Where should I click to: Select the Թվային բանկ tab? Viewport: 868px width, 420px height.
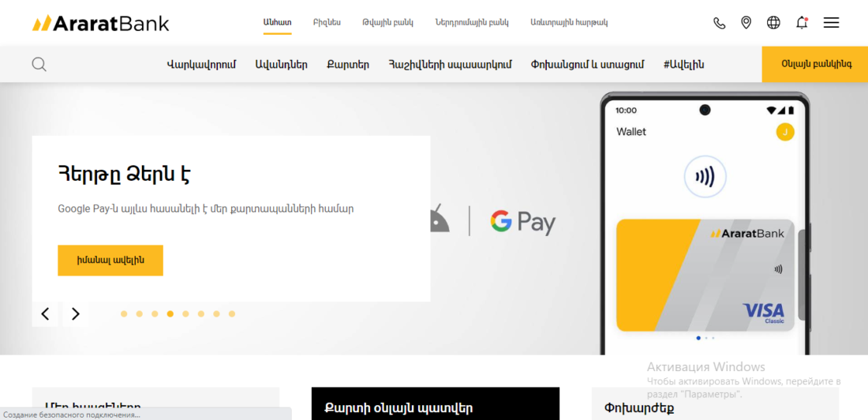pos(387,23)
